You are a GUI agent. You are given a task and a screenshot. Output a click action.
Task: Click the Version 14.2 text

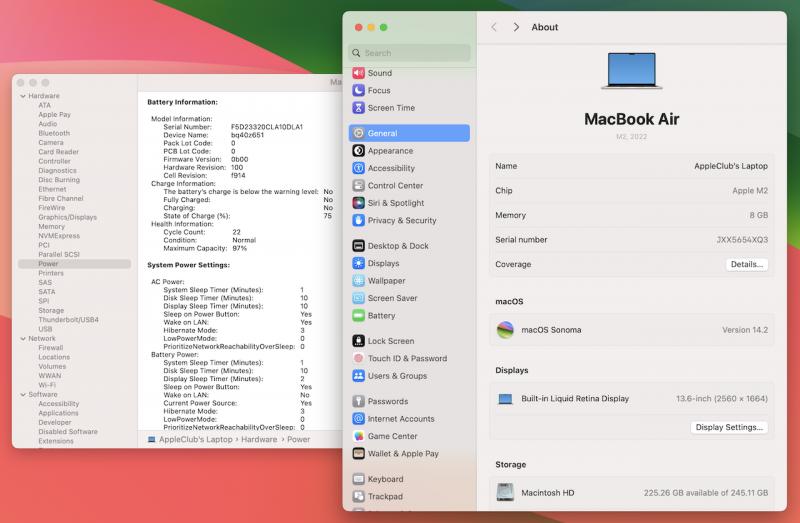tap(745, 330)
